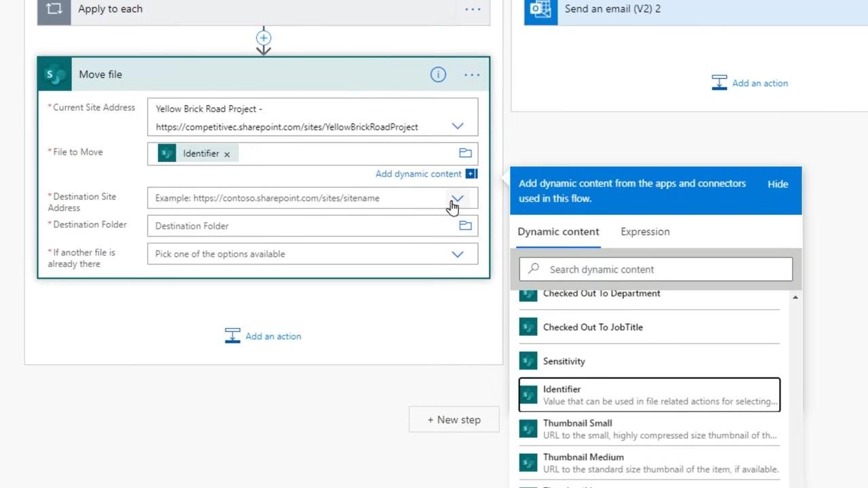Click Add an action icon under Send email
868x488 pixels.
(719, 83)
